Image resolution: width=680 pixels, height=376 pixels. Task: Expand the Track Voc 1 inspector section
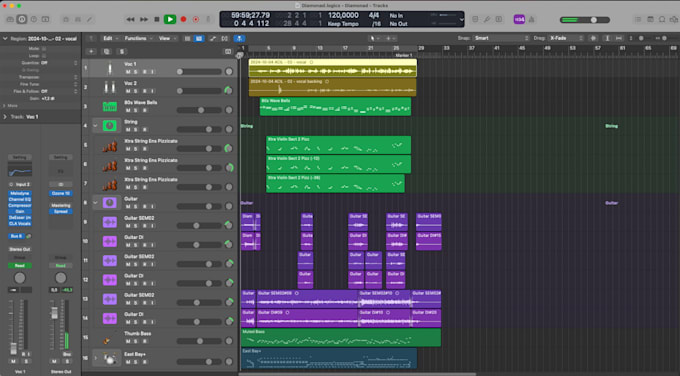pos(5,117)
